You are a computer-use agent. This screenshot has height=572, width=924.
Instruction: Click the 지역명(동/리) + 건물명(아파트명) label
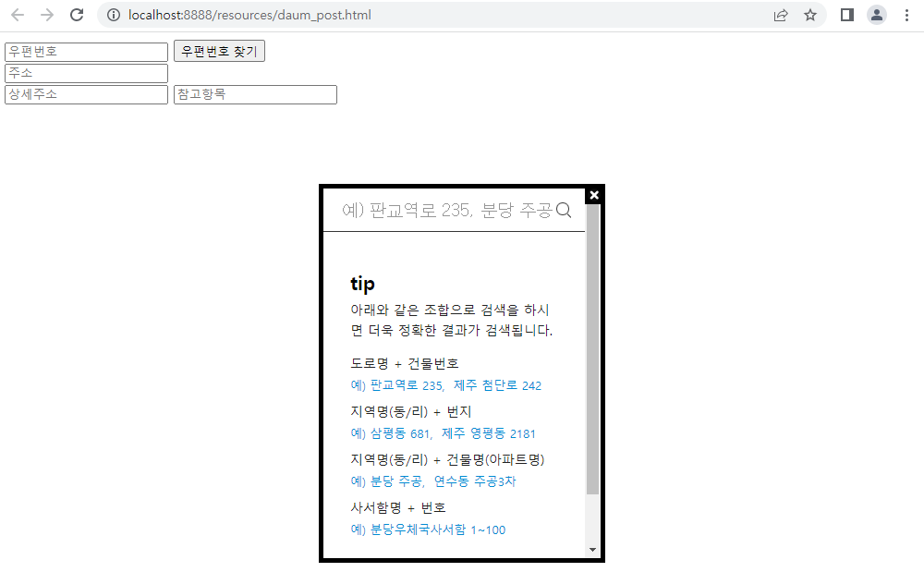[x=447, y=459]
